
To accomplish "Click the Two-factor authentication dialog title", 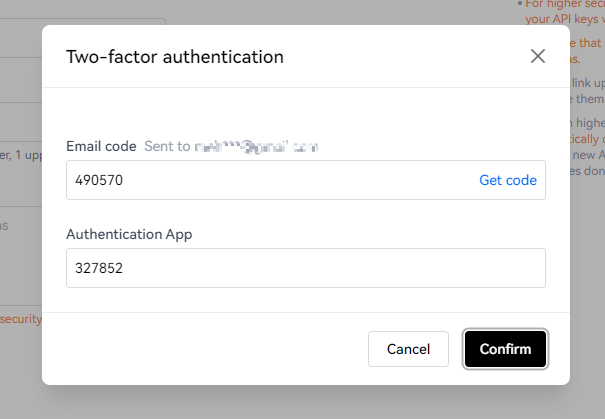I will pyautogui.click(x=175, y=57).
